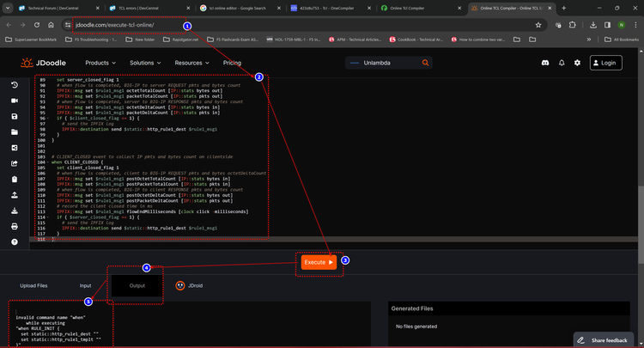Switch to the Upload Files tab
The width and height of the screenshot is (644, 348).
[x=34, y=285]
